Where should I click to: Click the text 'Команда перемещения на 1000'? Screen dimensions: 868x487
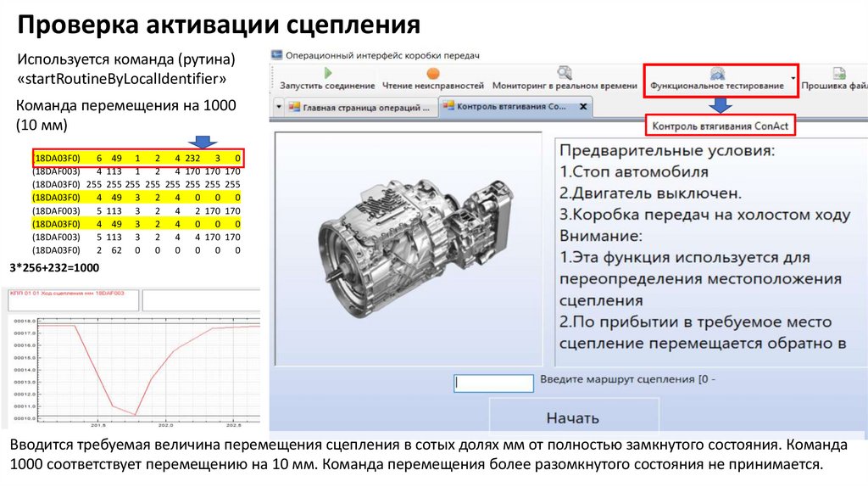[126, 105]
